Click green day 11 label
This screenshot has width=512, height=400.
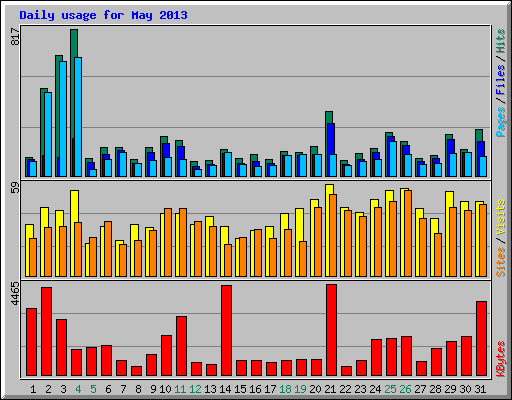pos(180,389)
